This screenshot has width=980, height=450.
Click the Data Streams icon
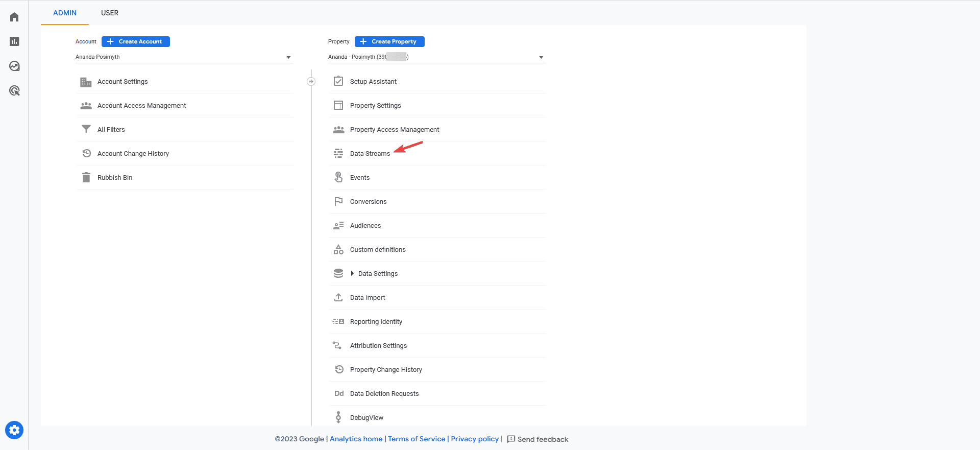point(338,153)
